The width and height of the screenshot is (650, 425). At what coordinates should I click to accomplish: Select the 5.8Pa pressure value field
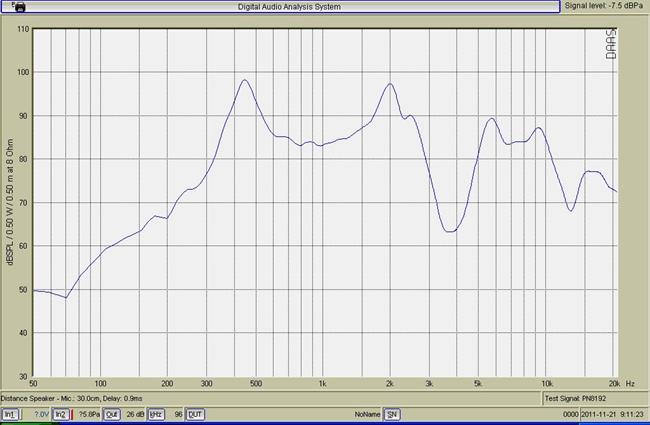[x=89, y=414]
